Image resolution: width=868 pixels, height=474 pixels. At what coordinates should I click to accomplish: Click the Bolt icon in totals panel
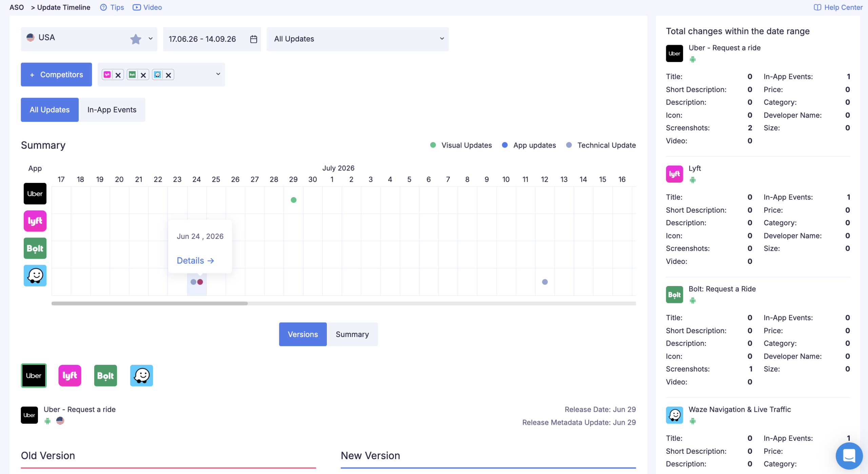tap(674, 295)
